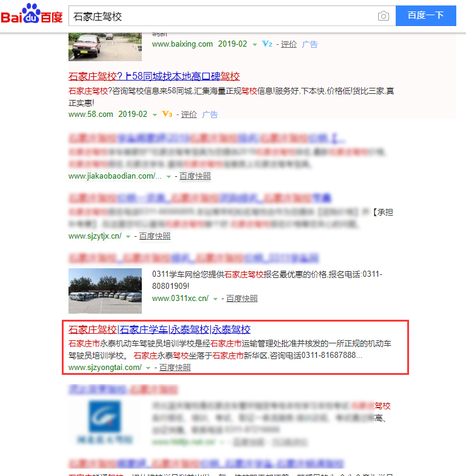Expand dropdown arrow next to www.58.com
Image resolution: width=466 pixels, height=476 pixels.
tap(155, 115)
